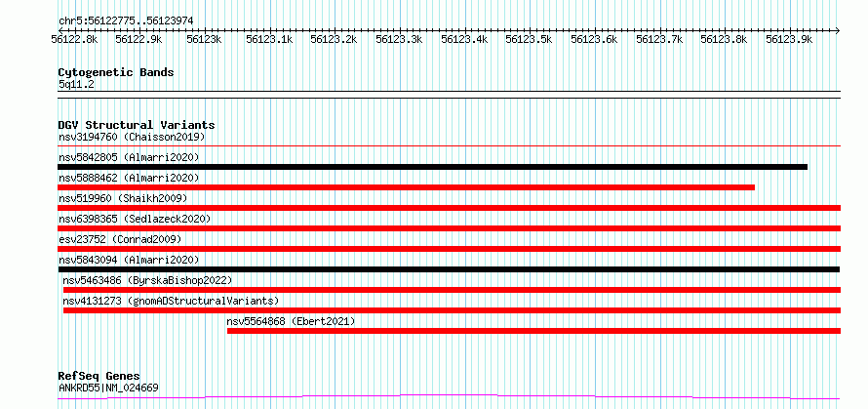Click the black nsv5843094 variant bar
Screen dimensions: 868x409
click(x=449, y=269)
